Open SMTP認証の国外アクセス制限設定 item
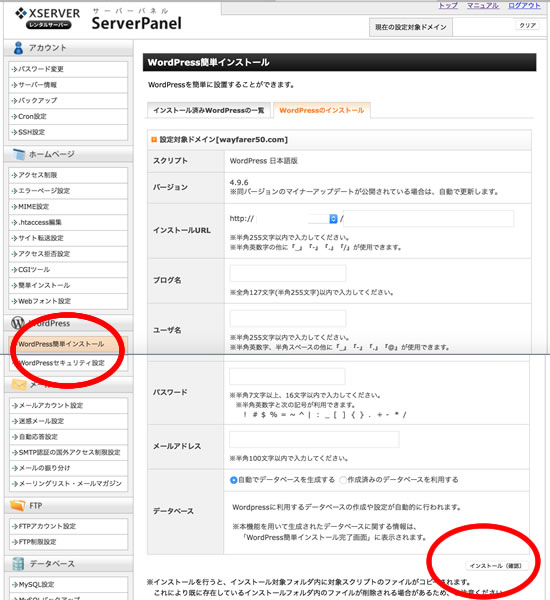The width and height of the screenshot is (550, 600). 68,453
